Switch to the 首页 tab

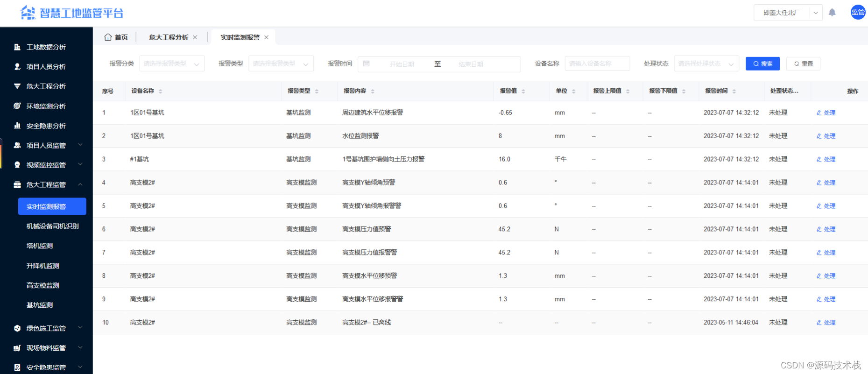tap(116, 37)
